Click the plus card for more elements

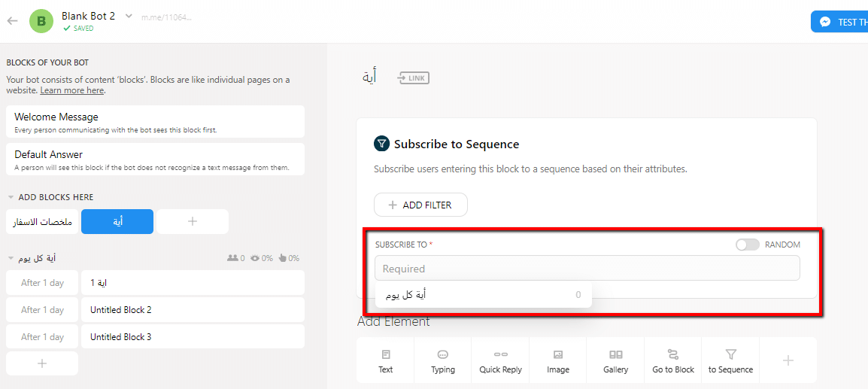point(788,360)
